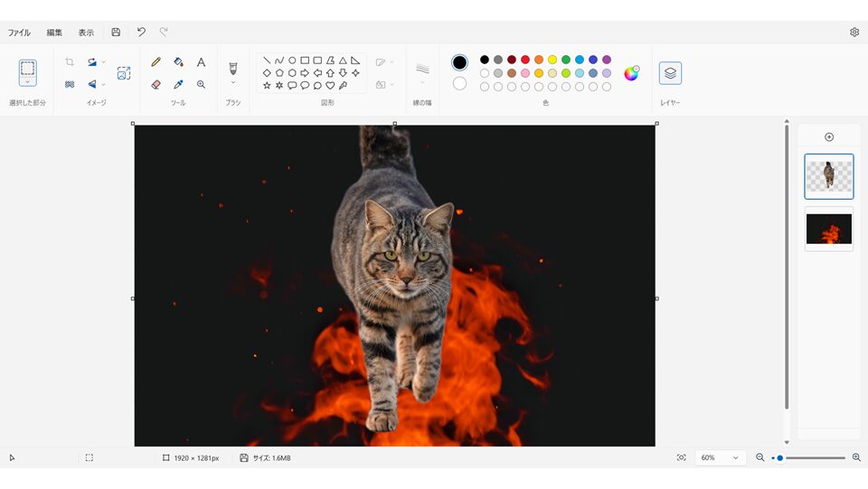Select the Magnifier tool
The width and height of the screenshot is (868, 489).
coord(201,85)
